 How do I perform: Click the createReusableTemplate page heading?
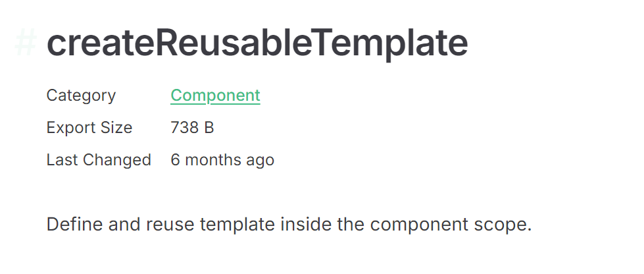(x=257, y=43)
